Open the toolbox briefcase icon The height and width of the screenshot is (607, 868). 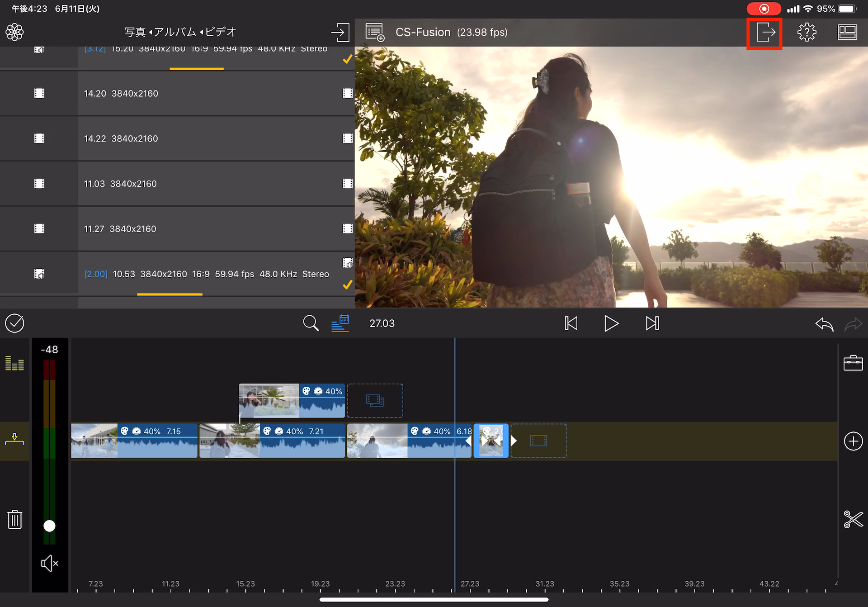pyautogui.click(x=853, y=363)
